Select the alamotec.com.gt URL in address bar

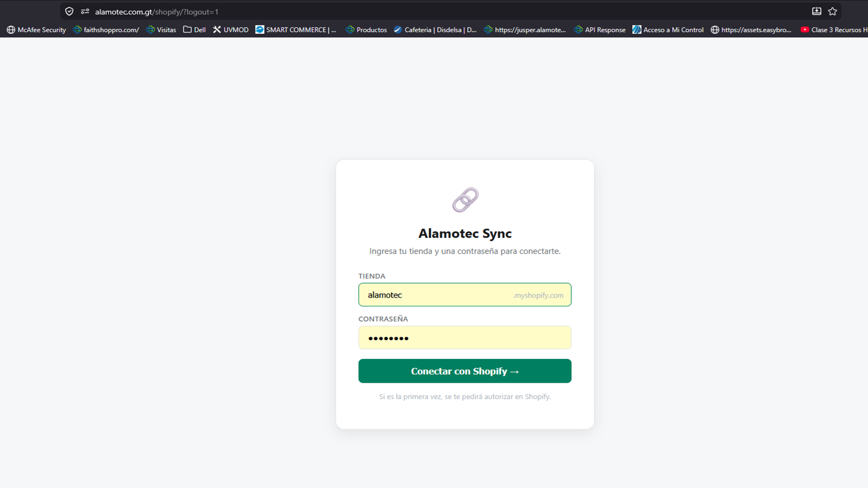(157, 12)
